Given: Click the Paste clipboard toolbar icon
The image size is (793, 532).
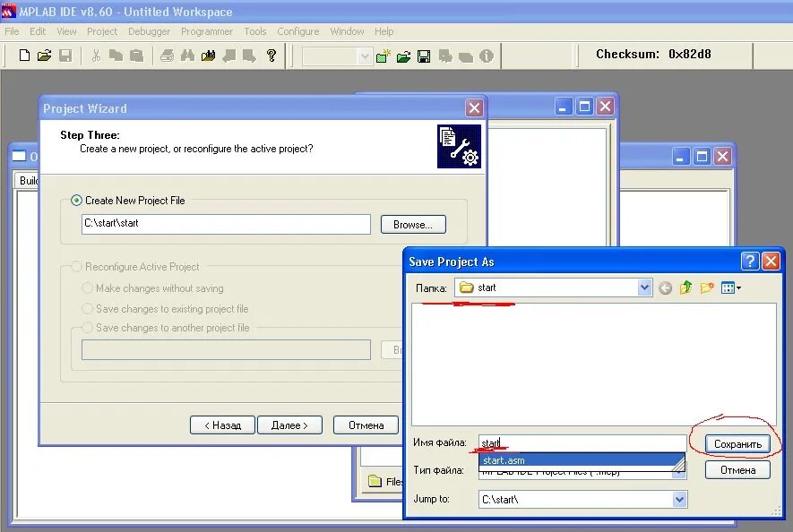Looking at the screenshot, I should coord(136,56).
